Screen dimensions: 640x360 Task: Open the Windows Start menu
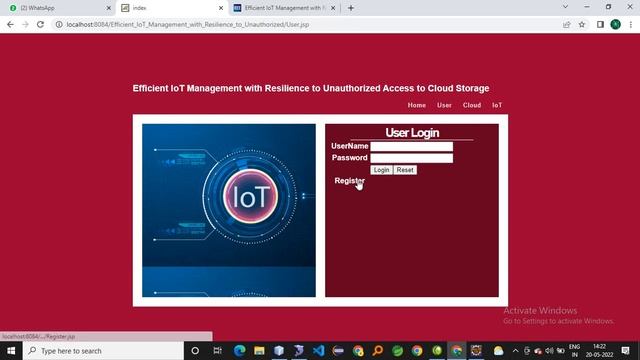[x=11, y=351]
